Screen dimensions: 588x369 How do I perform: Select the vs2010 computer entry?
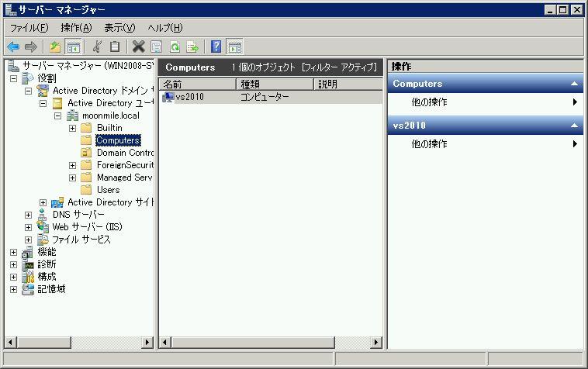pyautogui.click(x=189, y=97)
